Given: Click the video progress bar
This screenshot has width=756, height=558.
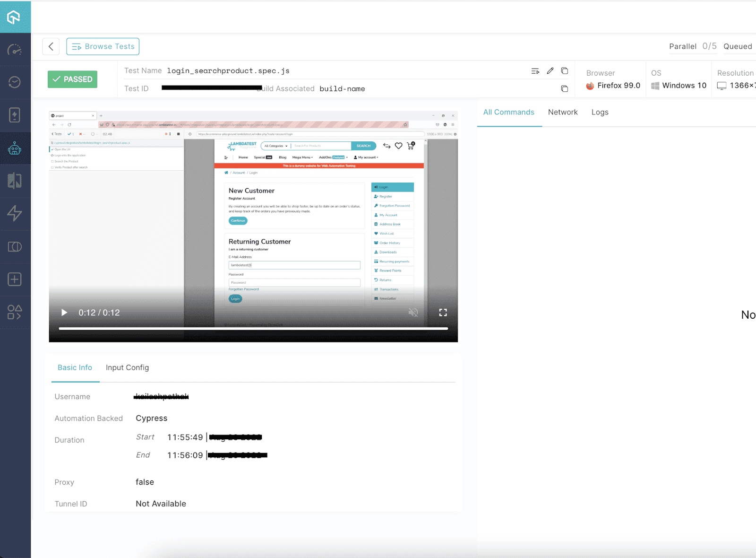Looking at the screenshot, I should click(253, 328).
